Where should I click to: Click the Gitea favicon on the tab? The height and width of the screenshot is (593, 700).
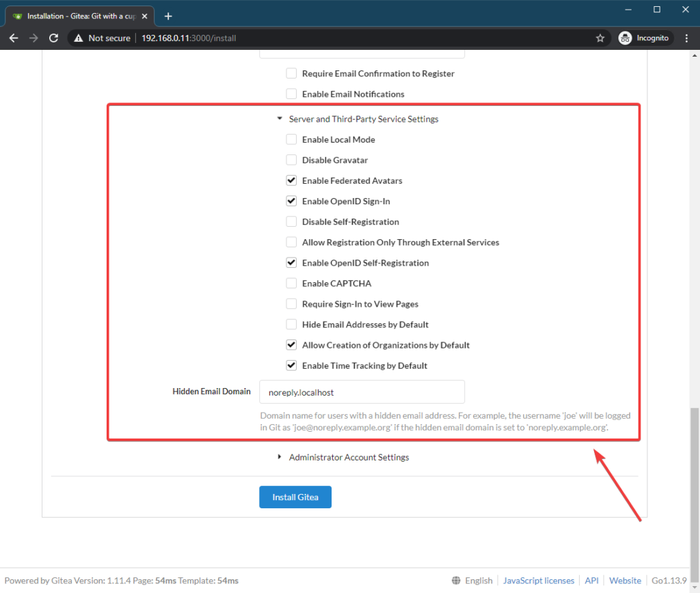click(17, 16)
